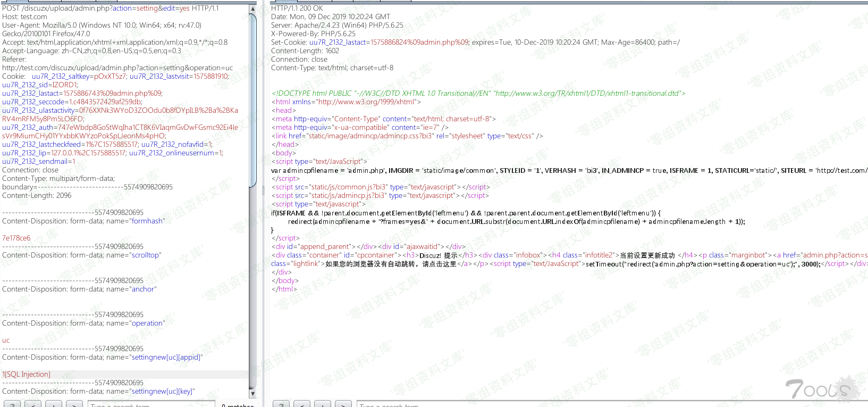The width and height of the screenshot is (868, 407).
Task: Click the 'Content-Length: 1602' response header
Action: pos(305,51)
